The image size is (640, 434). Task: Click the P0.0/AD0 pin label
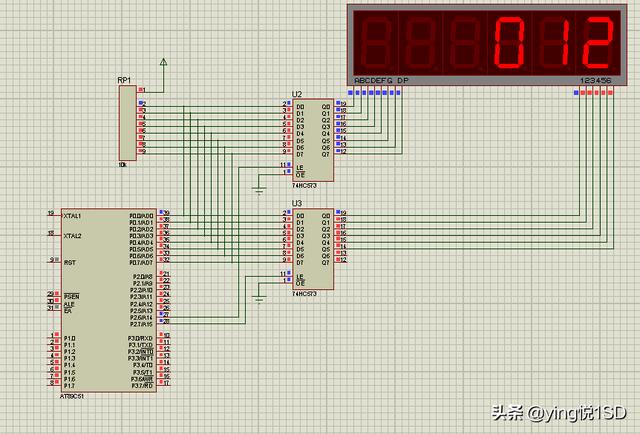[x=141, y=216]
